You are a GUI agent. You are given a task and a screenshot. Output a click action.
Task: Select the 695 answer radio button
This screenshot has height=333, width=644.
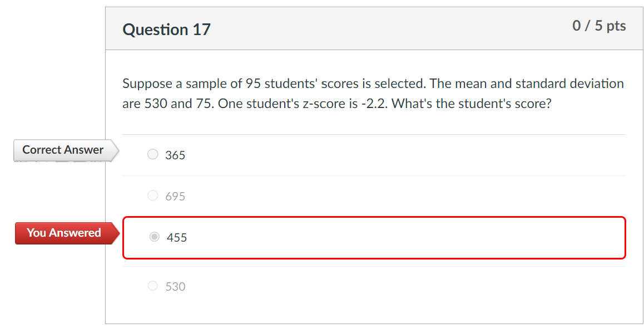152,195
